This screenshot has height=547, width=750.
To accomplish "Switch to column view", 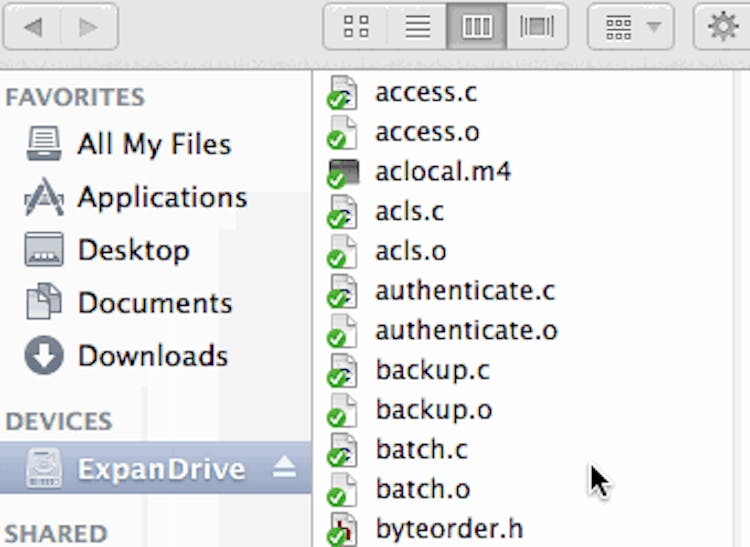I will pyautogui.click(x=476, y=26).
